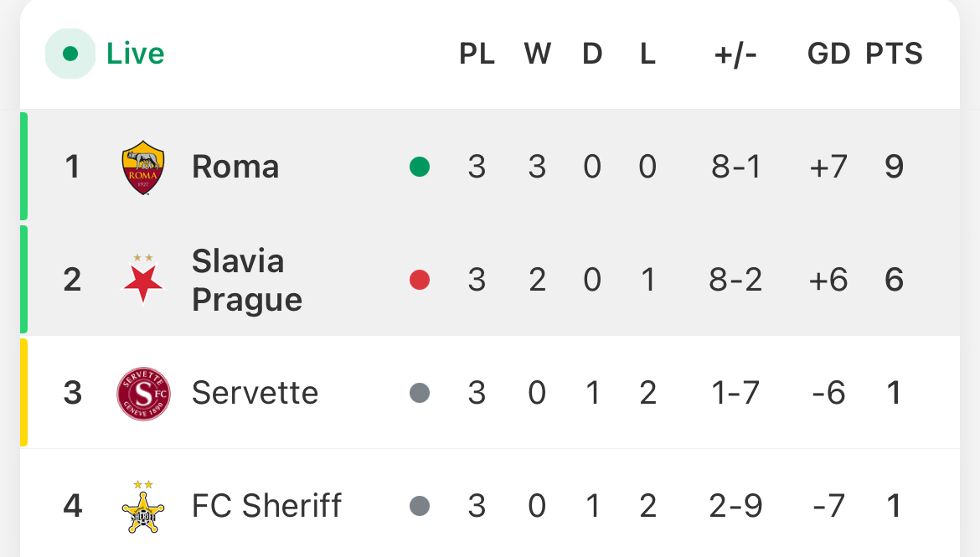This screenshot has height=557, width=980.
Task: Click the W wins column header
Action: pyautogui.click(x=538, y=54)
